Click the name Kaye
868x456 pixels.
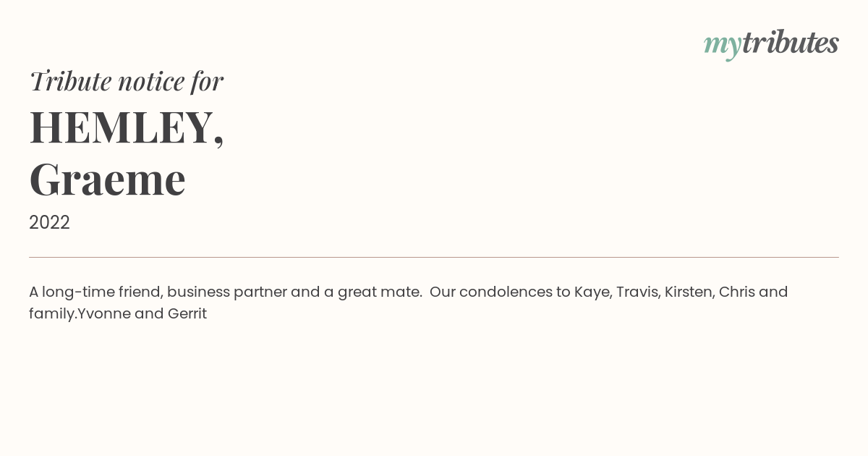[x=591, y=292]
